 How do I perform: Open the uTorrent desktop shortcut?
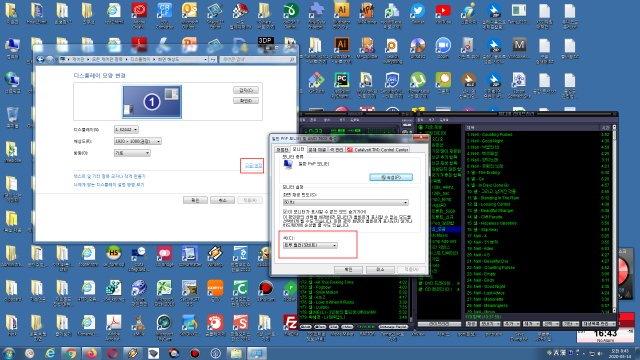(x=418, y=84)
